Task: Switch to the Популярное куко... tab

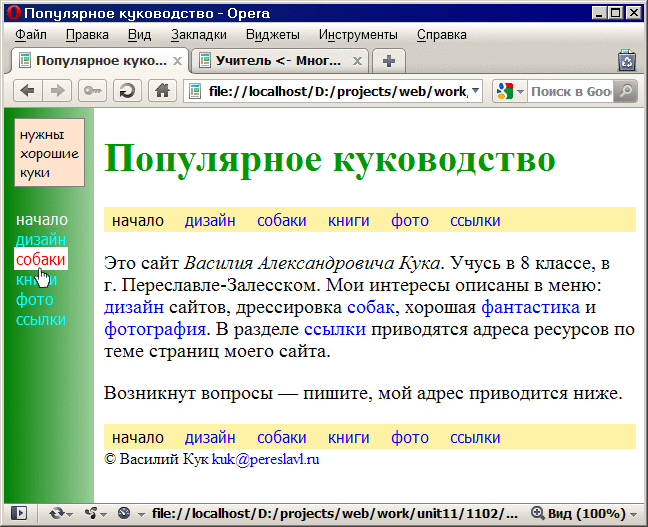Action: [x=100, y=61]
